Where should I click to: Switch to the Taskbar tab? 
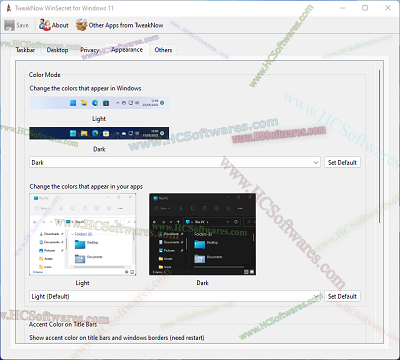tap(25, 50)
